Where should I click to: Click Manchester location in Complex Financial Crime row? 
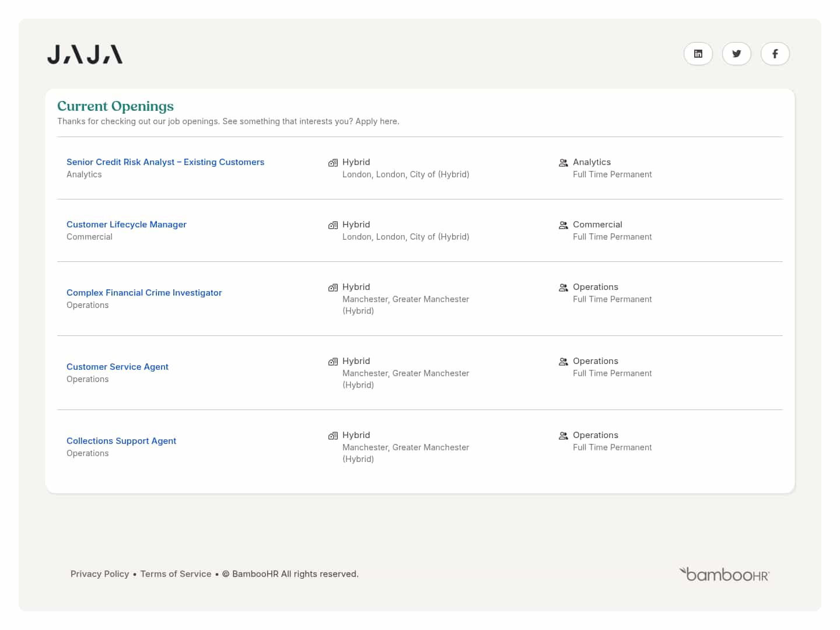pos(406,305)
